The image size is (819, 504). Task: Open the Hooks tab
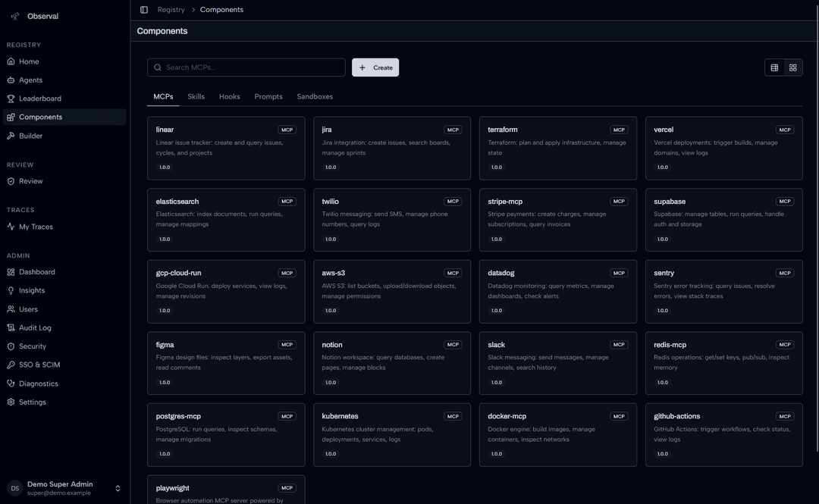229,96
